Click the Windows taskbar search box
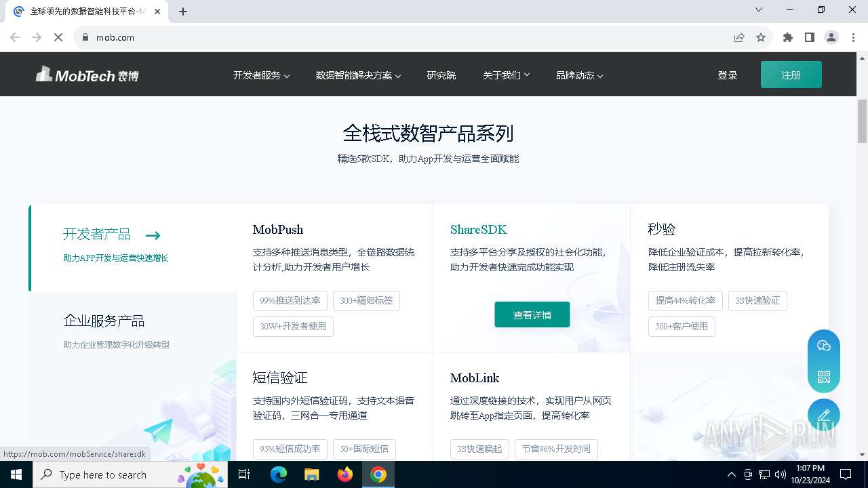The image size is (868, 488). [129, 474]
